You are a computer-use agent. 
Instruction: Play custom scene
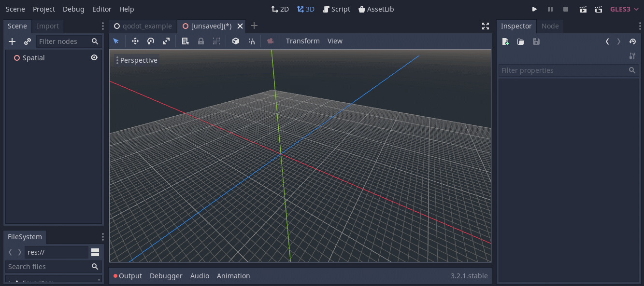click(599, 9)
